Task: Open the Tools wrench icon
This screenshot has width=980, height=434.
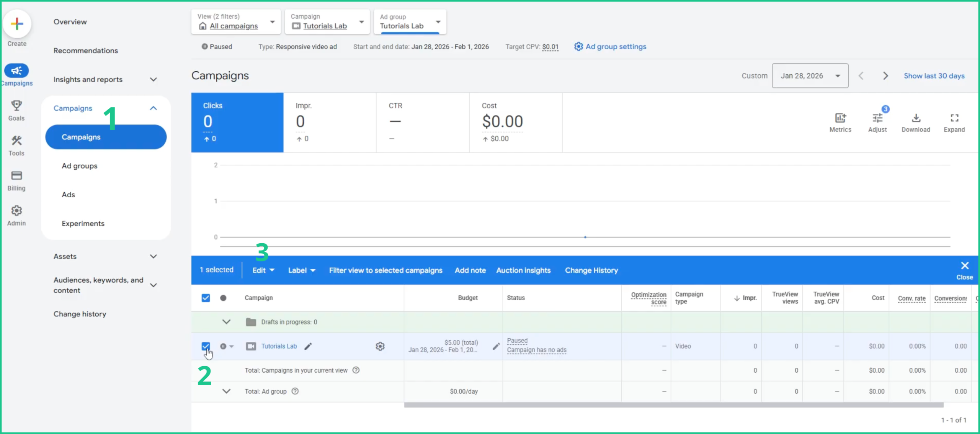Action: coord(16,141)
